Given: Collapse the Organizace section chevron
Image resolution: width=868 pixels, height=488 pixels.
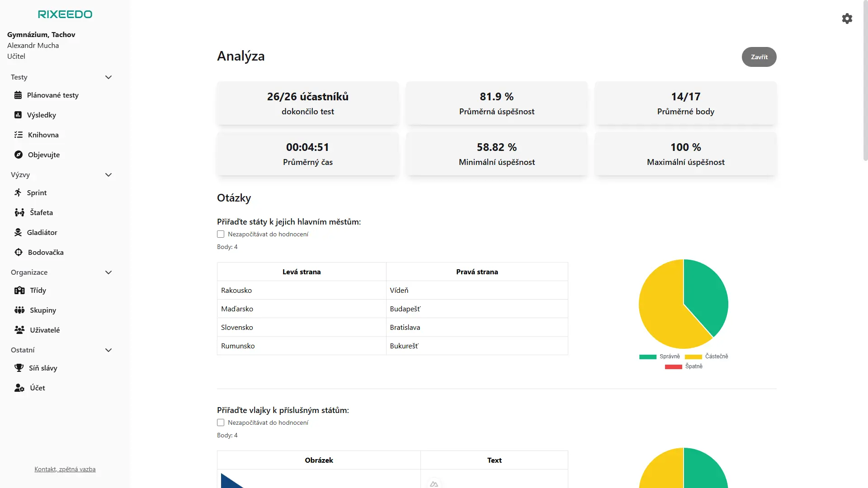Looking at the screenshot, I should [108, 272].
